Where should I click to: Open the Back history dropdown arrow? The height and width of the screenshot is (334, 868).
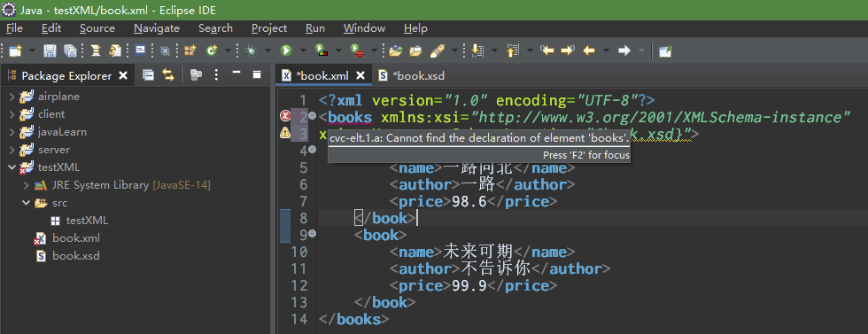[x=606, y=51]
